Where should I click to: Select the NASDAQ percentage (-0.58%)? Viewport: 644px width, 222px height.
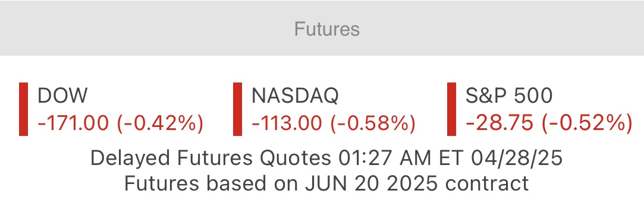pyautogui.click(x=373, y=123)
